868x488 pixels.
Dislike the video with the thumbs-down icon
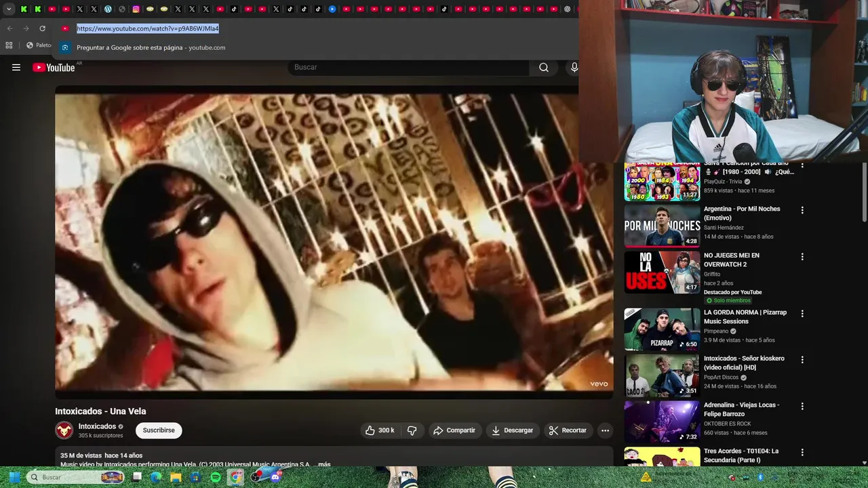coord(412,430)
